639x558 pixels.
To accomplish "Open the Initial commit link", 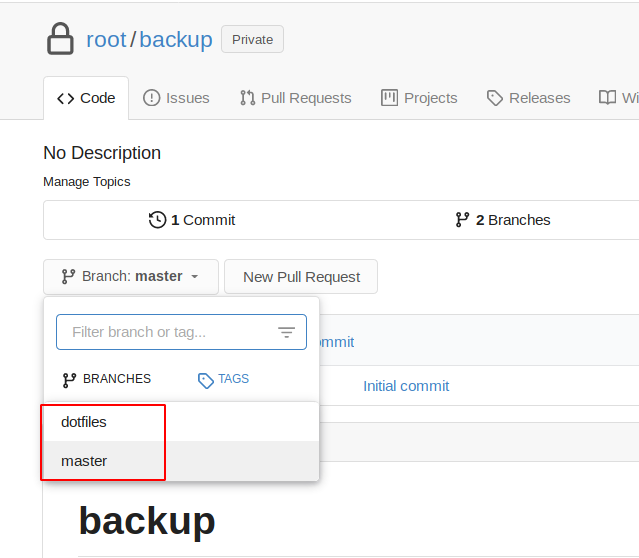I will [x=406, y=386].
